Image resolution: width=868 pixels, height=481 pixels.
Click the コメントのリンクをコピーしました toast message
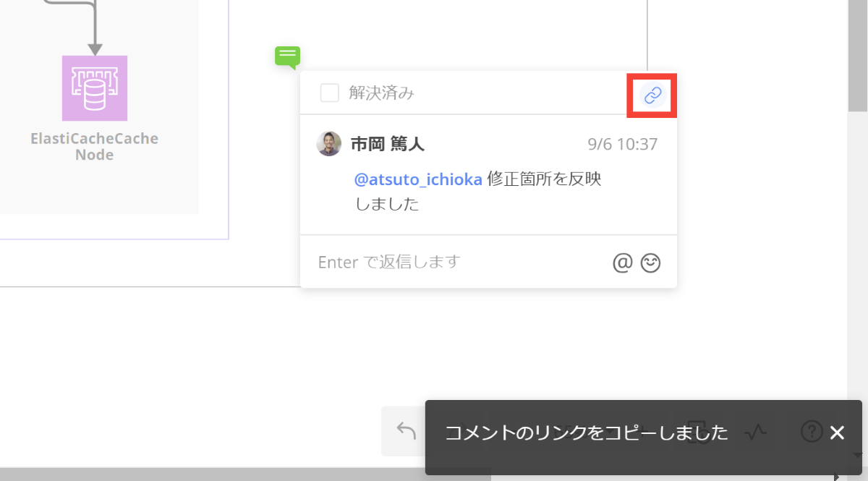[x=586, y=433]
